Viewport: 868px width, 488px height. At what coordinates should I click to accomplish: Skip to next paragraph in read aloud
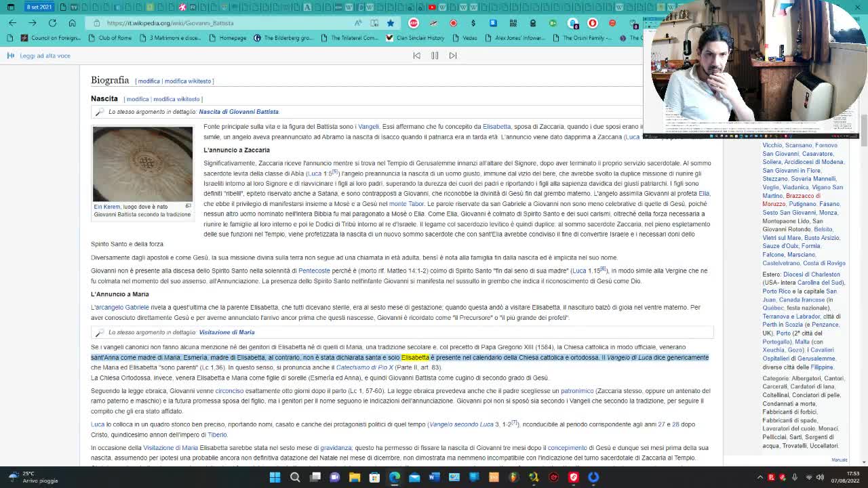(453, 56)
